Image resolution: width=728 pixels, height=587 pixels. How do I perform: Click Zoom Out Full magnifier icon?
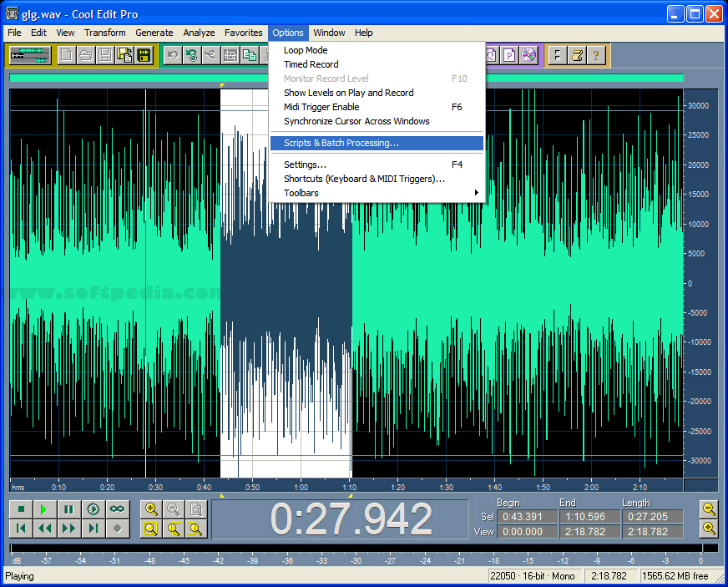pos(196,509)
